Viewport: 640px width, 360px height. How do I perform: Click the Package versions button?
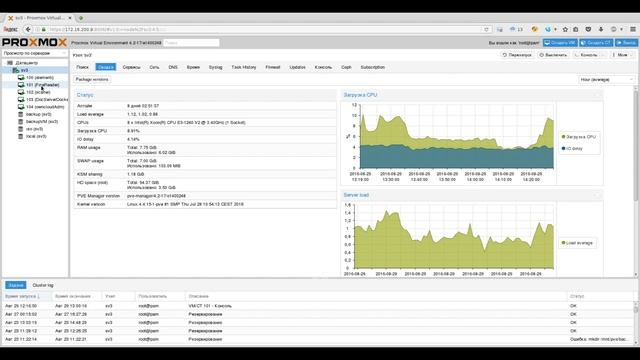[x=92, y=80]
